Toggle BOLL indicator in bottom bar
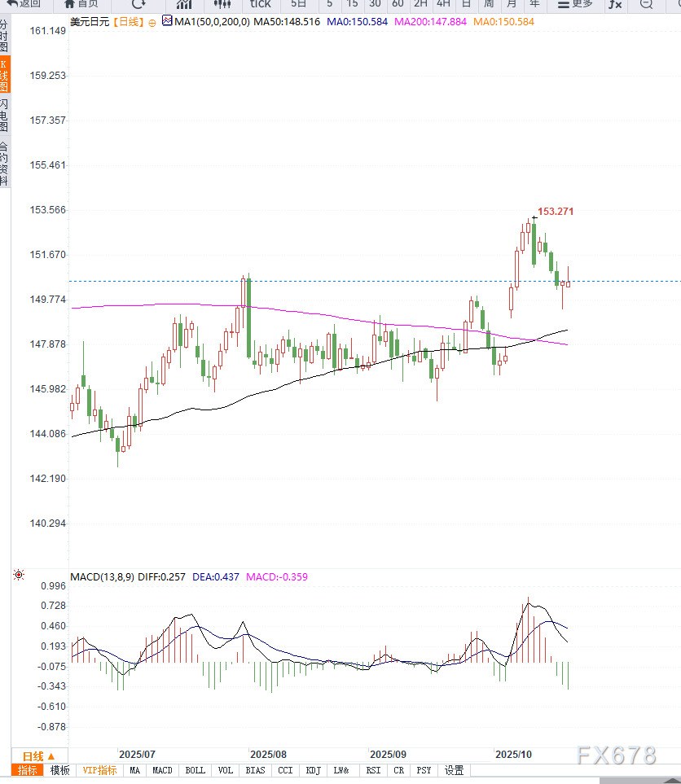The height and width of the screenshot is (784, 681). [x=196, y=770]
